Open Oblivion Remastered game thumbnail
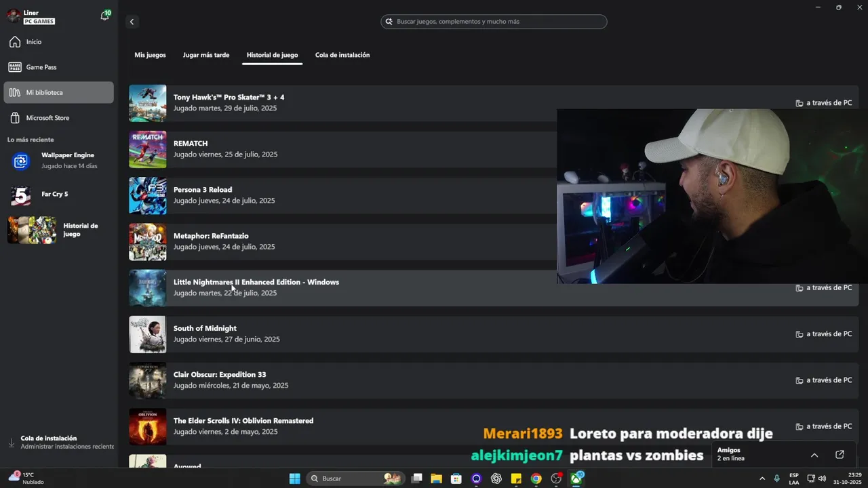The image size is (868, 488). click(148, 426)
